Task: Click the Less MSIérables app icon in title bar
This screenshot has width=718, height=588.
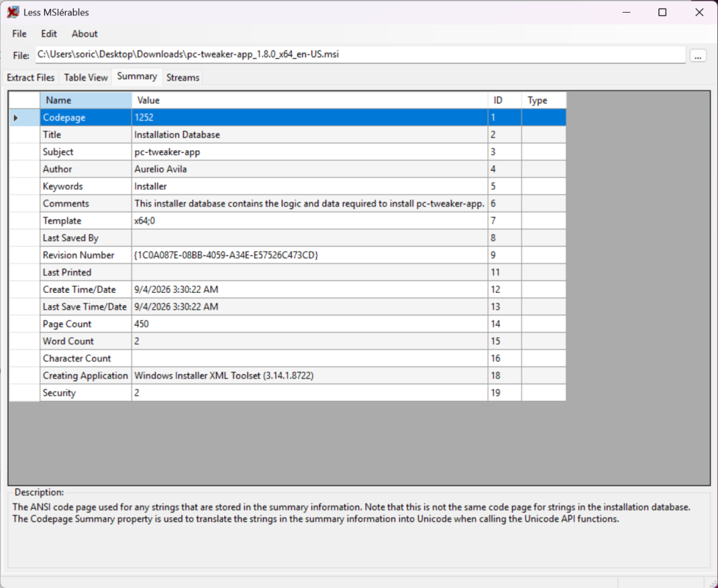Action: [13, 13]
